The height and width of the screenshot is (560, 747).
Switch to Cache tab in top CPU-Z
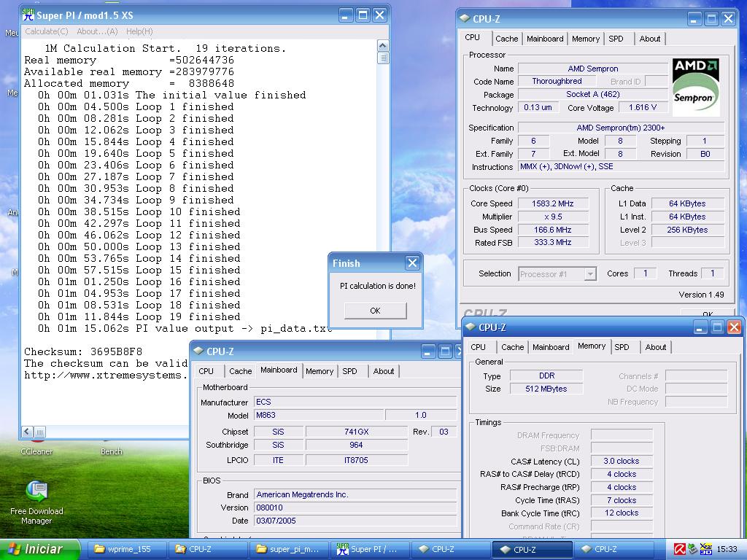click(x=506, y=39)
